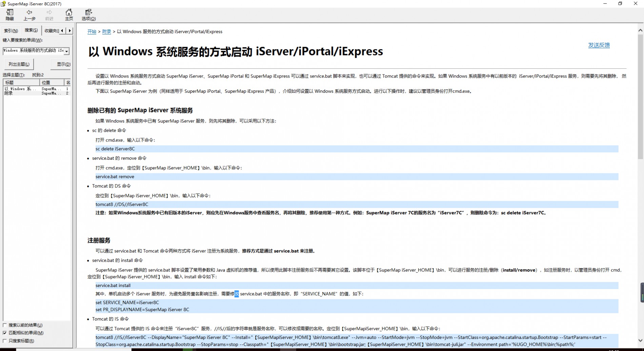
Task: Sort results by the 标题 column header
Action: pyautogui.click(x=21, y=82)
